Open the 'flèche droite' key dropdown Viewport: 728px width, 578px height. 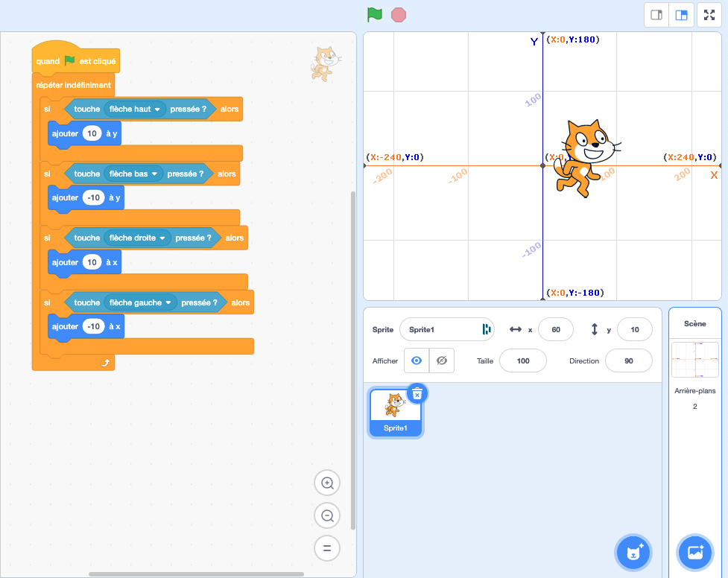coord(137,238)
